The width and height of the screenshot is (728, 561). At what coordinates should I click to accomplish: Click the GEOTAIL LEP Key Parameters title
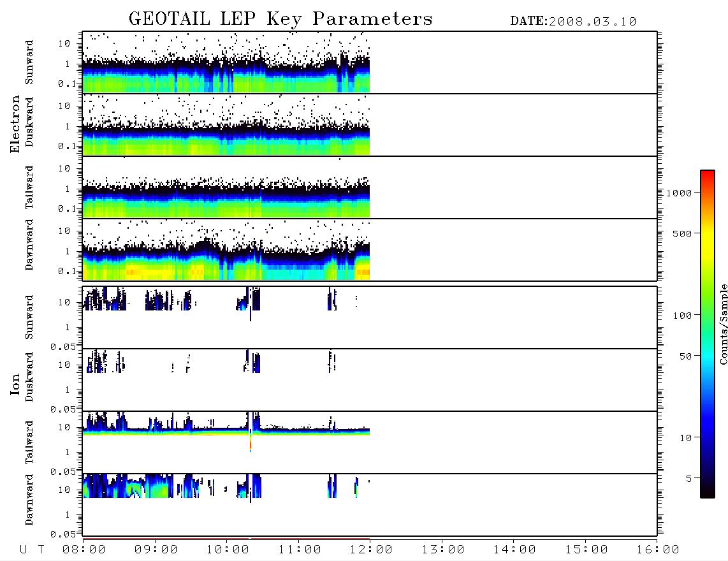point(280,18)
